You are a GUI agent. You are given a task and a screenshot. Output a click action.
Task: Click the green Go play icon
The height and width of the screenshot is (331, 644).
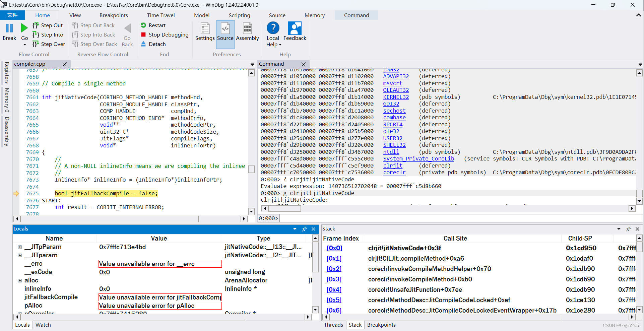tap(24, 28)
